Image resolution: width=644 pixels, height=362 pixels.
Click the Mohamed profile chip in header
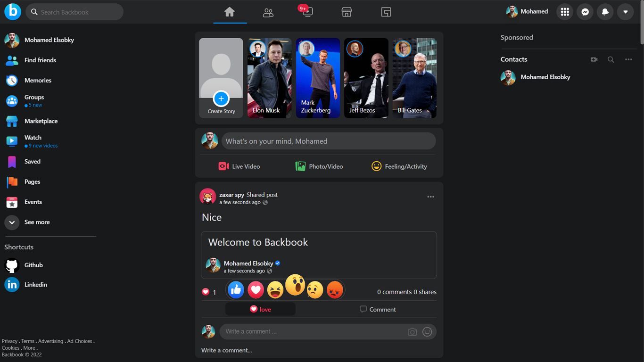[x=527, y=12]
